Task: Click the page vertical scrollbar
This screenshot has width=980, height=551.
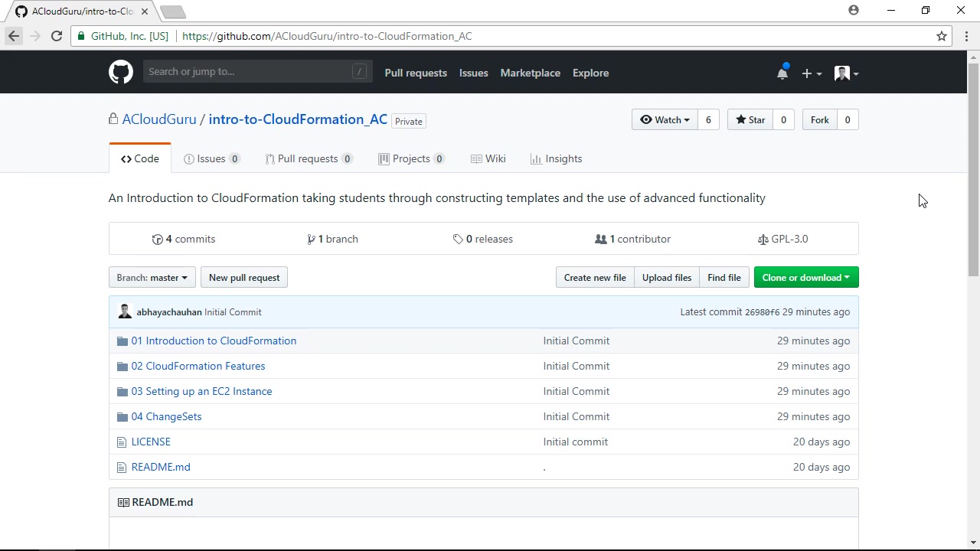Action: coord(974,168)
